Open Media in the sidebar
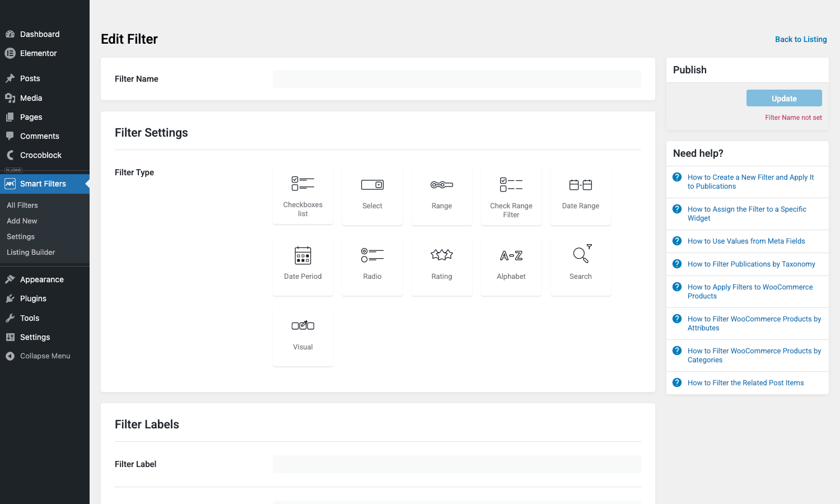The height and width of the screenshot is (504, 840). click(45, 98)
